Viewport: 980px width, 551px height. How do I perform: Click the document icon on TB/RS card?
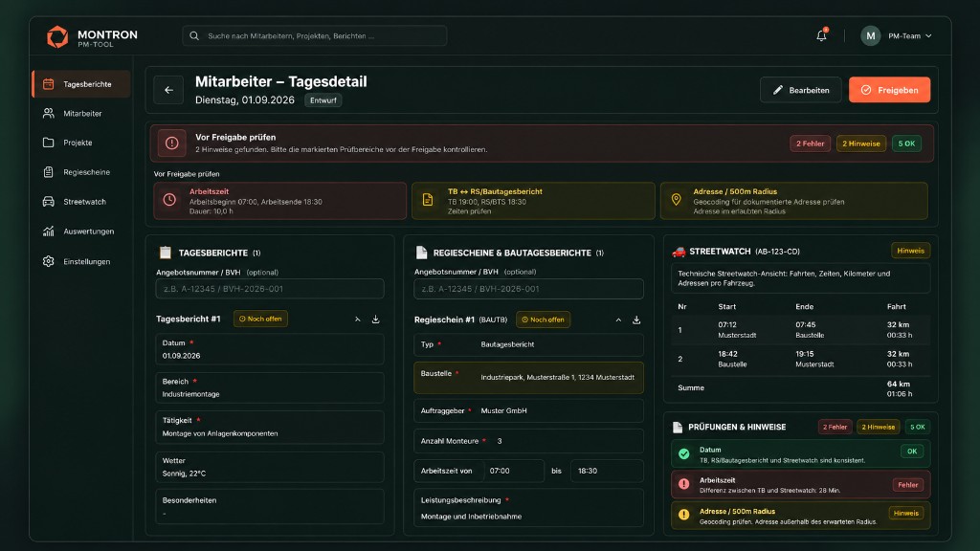pos(428,200)
